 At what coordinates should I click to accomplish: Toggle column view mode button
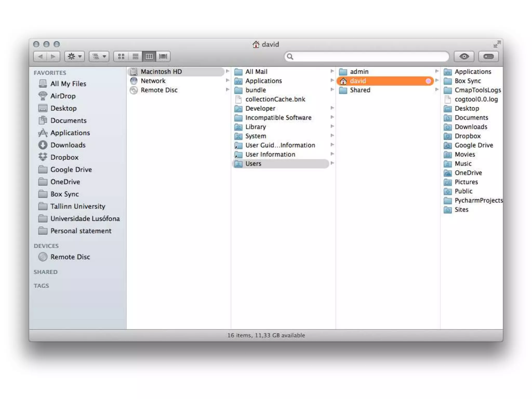[149, 56]
